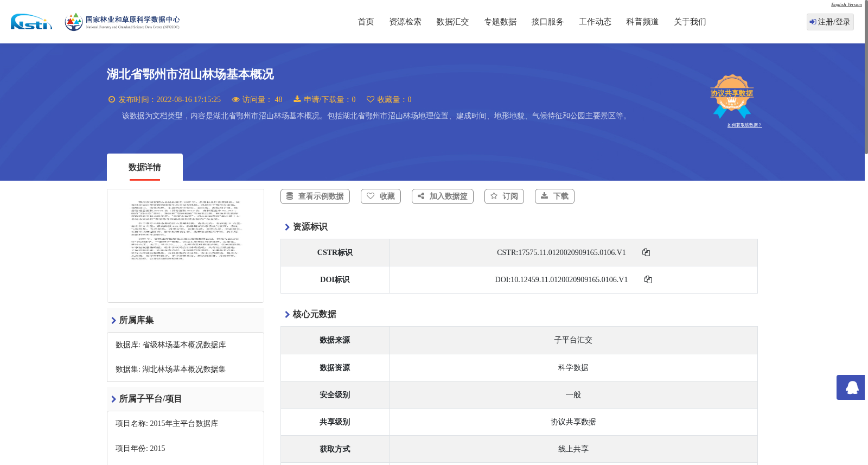The image size is (868, 465).
Task: Open the 专题数据 menu item
Action: [x=500, y=22]
